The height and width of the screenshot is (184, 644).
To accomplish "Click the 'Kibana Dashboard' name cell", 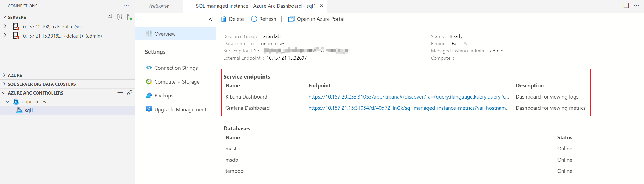I will coord(246,97).
